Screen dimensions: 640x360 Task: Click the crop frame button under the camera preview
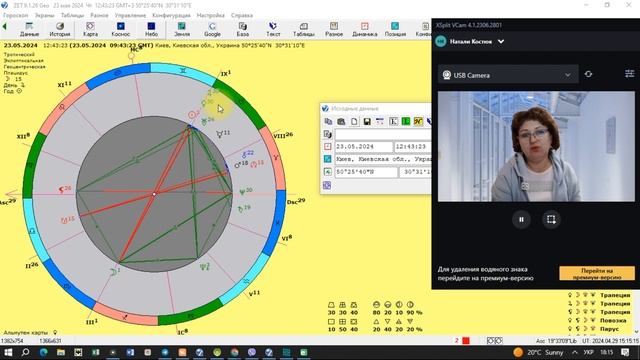(x=551, y=219)
